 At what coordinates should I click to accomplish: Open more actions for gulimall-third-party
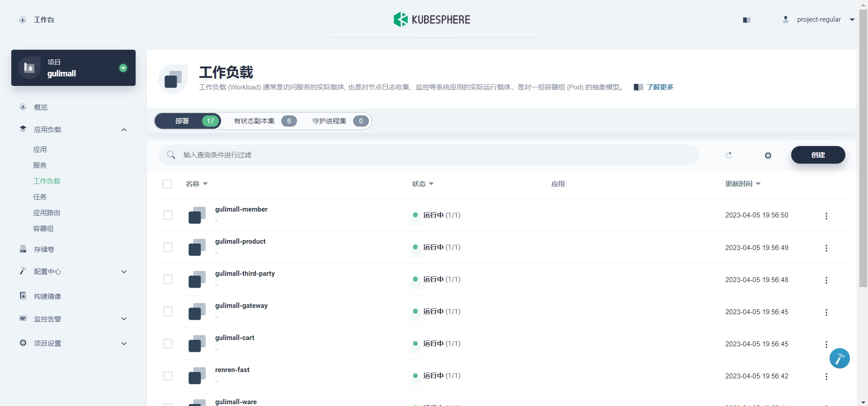(826, 280)
